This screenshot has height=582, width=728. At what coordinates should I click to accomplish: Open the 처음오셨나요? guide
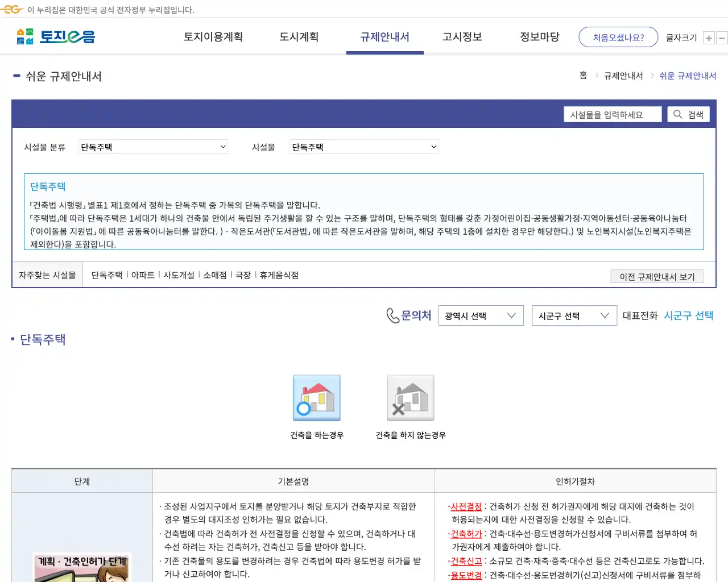click(618, 36)
